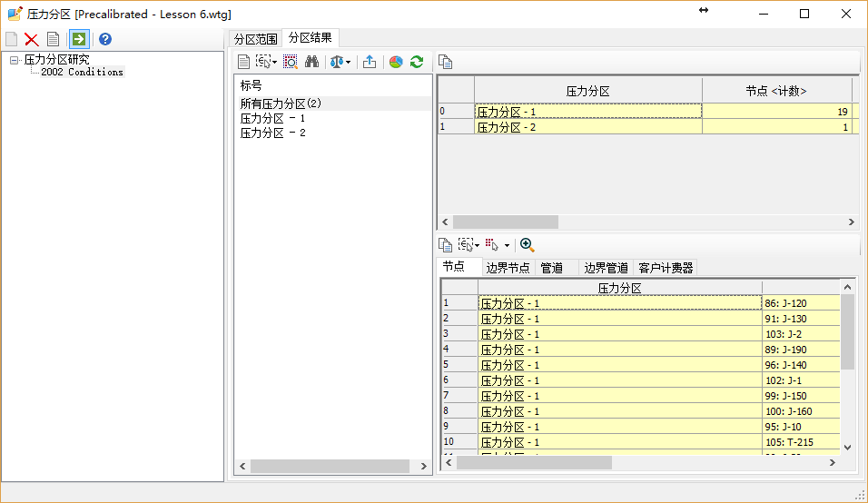Open dropdown arrow beside the node select-in-drawing icon
868x503 pixels.
478,245
